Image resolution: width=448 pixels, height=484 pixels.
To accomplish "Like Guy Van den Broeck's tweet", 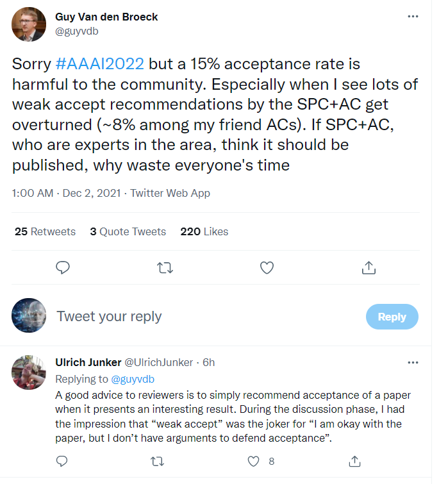I will point(267,267).
